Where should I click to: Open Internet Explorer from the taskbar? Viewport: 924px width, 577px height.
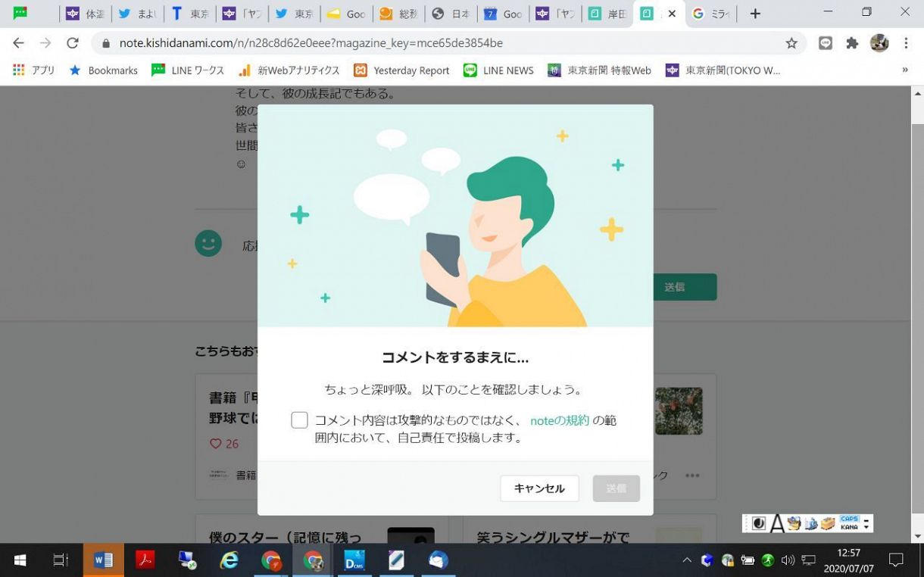click(x=229, y=560)
